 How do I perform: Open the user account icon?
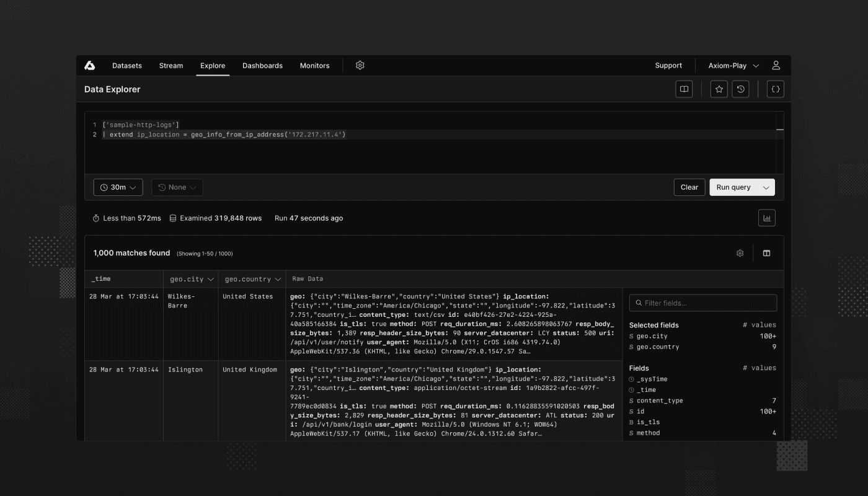pos(776,65)
